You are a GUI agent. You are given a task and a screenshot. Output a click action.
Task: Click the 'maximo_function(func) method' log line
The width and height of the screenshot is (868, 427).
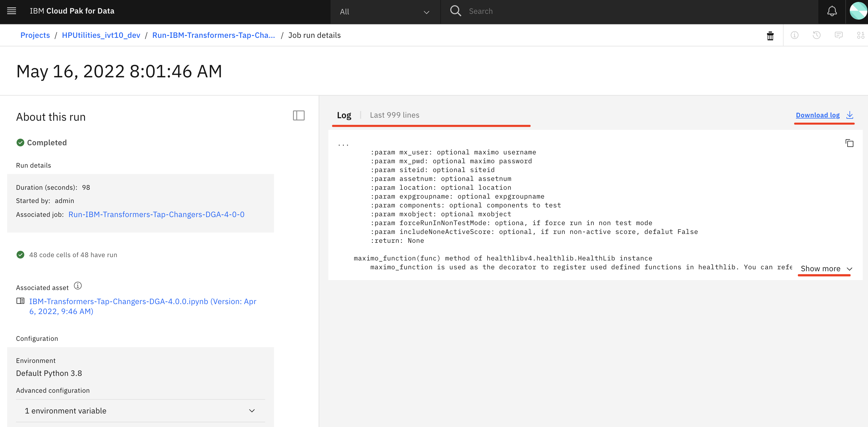[503, 258]
